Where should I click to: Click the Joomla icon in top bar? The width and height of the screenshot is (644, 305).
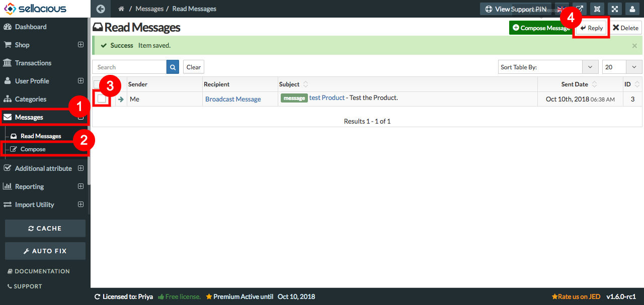[597, 9]
